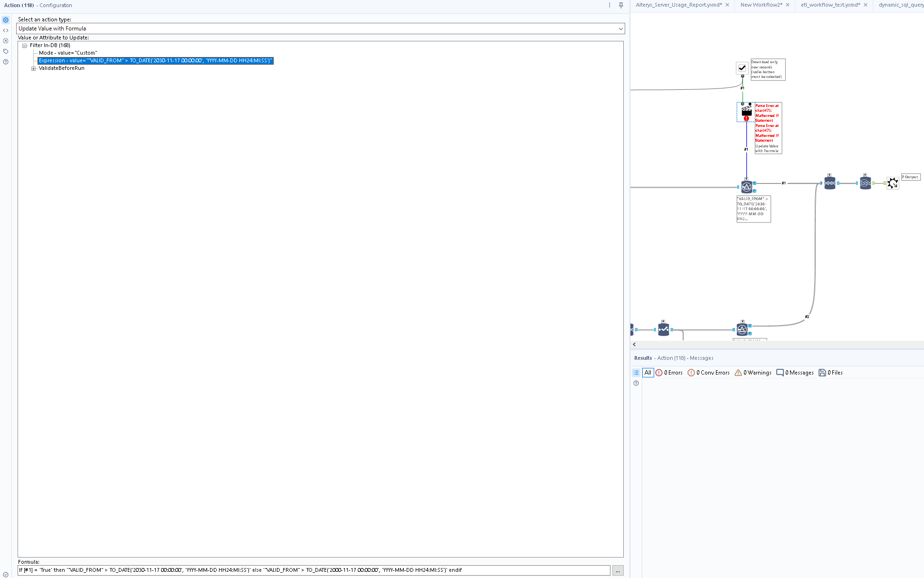Viewport: 924px width, 578px height.
Task: Open the Results window help icon
Action: [636, 383]
